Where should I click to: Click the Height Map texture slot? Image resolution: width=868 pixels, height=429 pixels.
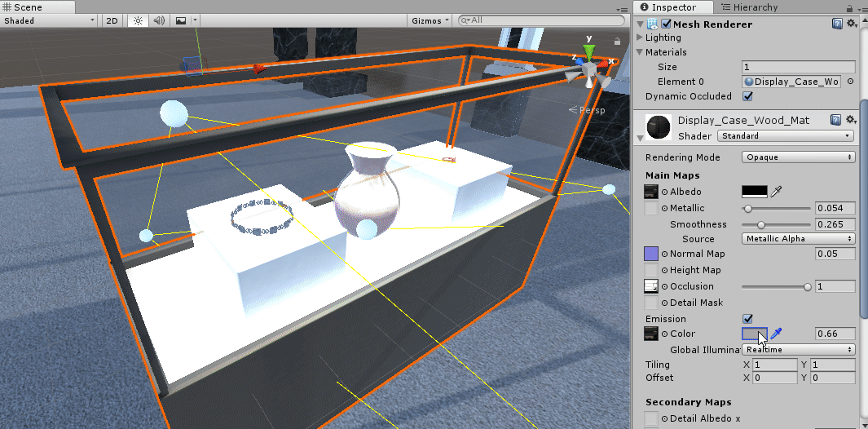651,270
